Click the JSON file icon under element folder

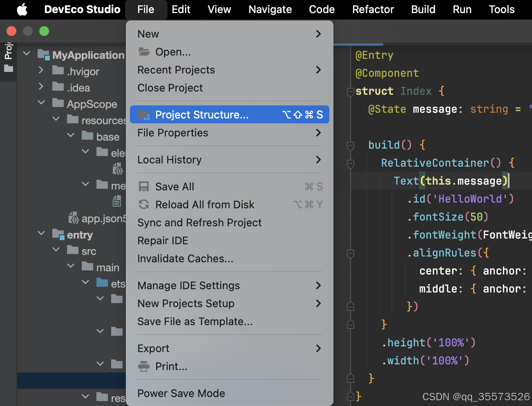(118, 168)
